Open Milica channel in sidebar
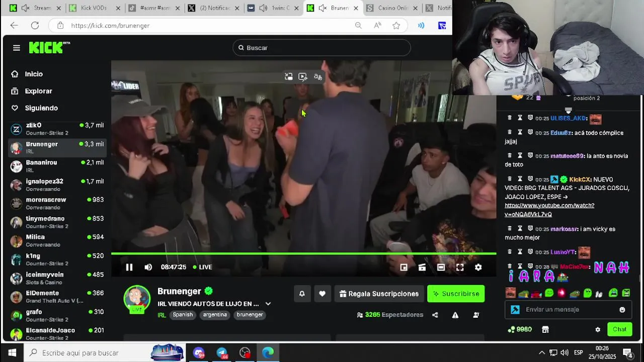The image size is (644, 362). tap(57, 240)
